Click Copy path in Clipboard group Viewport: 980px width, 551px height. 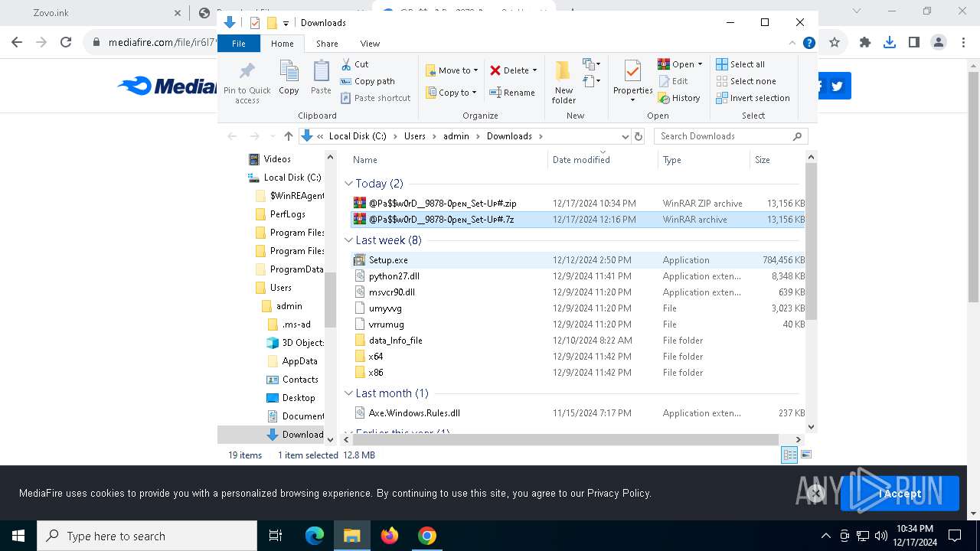tap(367, 81)
